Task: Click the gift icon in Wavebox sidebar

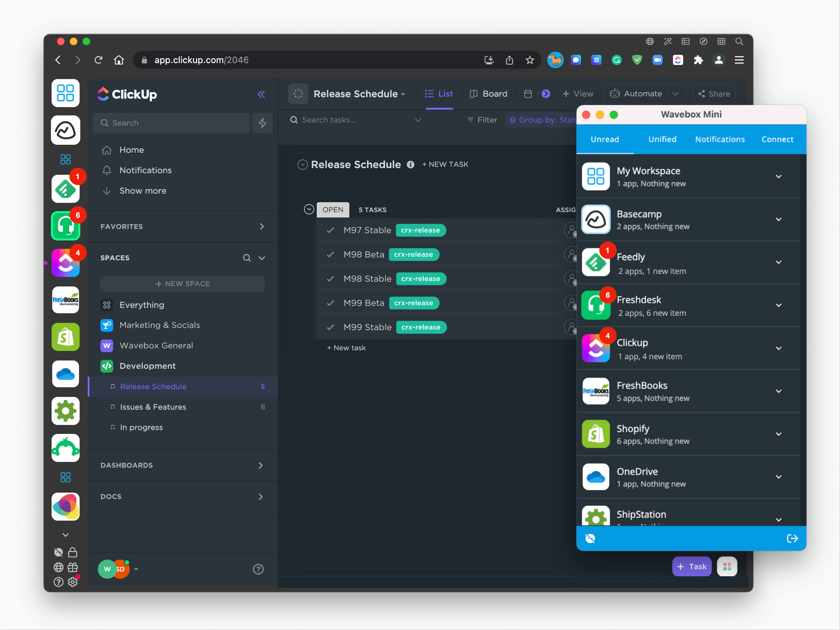Action: (x=73, y=567)
